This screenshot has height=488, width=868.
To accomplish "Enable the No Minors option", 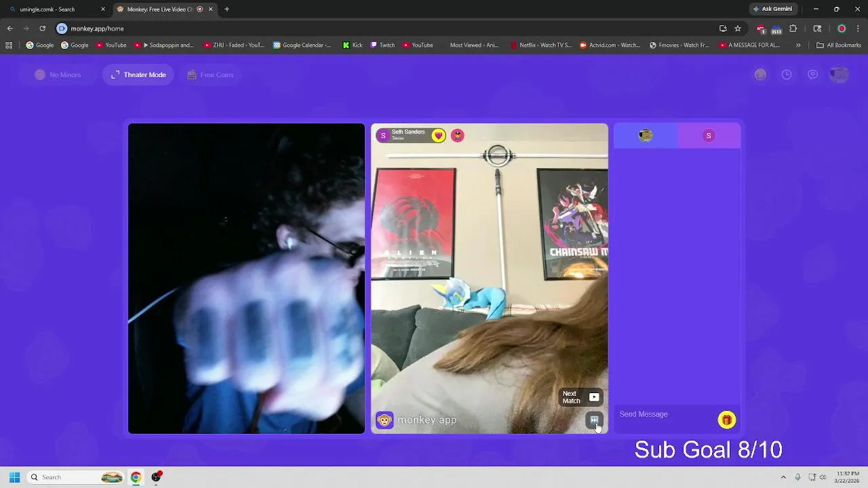I will tap(58, 75).
